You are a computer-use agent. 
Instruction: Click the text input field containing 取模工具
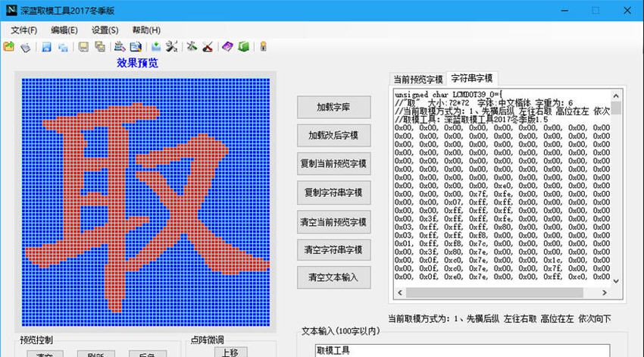(462, 350)
